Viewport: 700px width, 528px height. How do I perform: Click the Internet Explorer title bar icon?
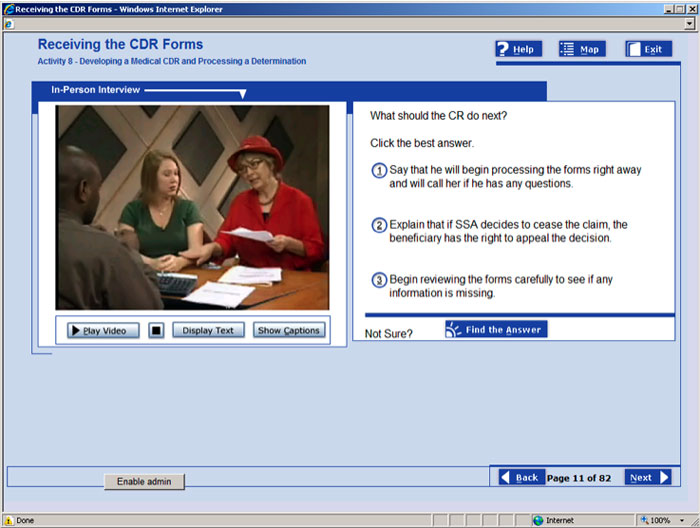[8, 9]
